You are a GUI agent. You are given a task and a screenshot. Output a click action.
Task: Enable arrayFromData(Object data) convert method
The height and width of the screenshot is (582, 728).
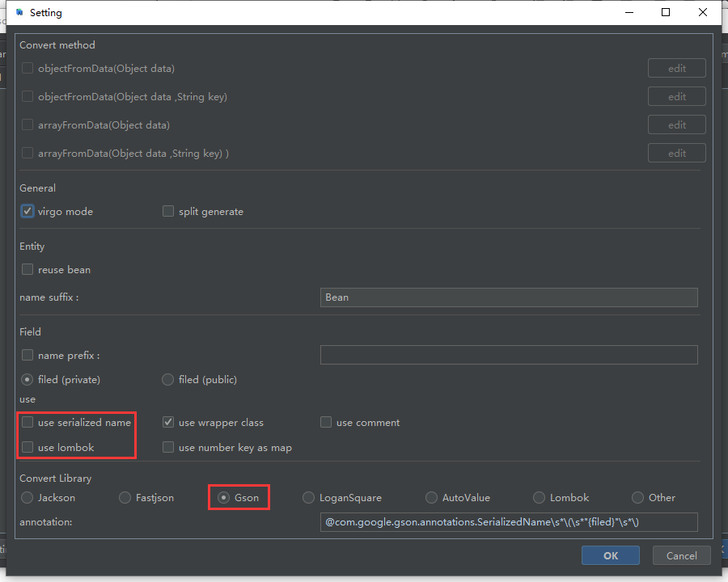coord(27,125)
